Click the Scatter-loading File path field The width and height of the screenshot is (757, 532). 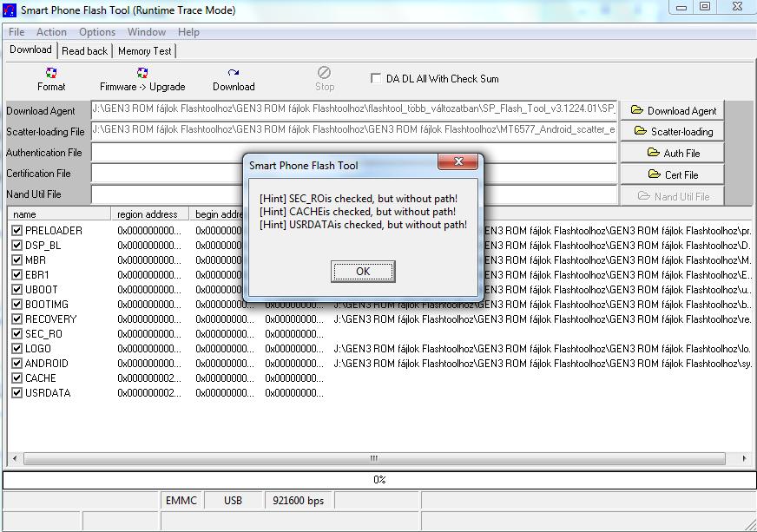click(354, 131)
